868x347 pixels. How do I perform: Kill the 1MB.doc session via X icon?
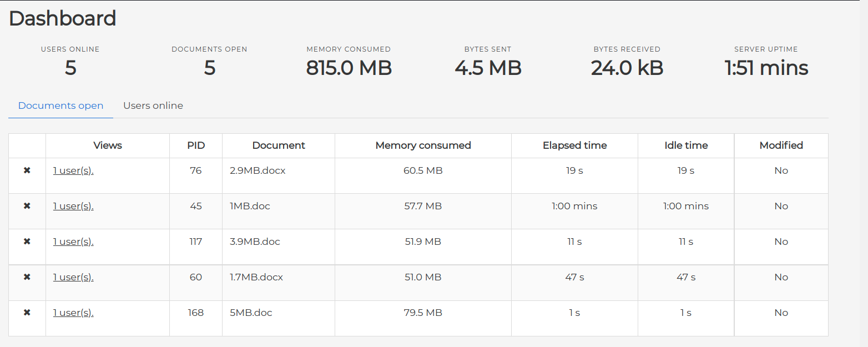point(27,206)
